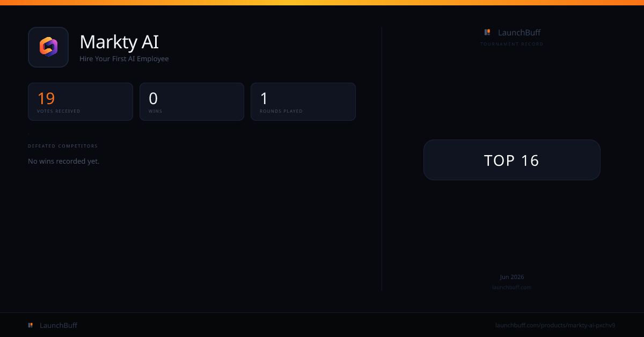Image resolution: width=644 pixels, height=337 pixels.
Task: Click the orange 19 votes number
Action: click(x=46, y=98)
